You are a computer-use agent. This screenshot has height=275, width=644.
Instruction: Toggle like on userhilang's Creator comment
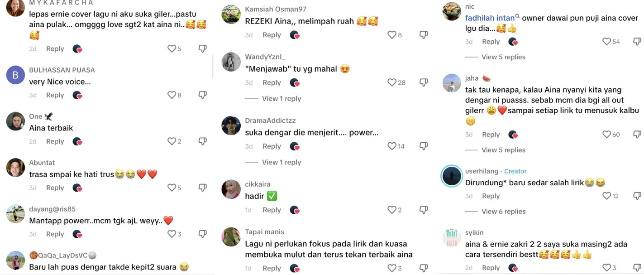607,196
